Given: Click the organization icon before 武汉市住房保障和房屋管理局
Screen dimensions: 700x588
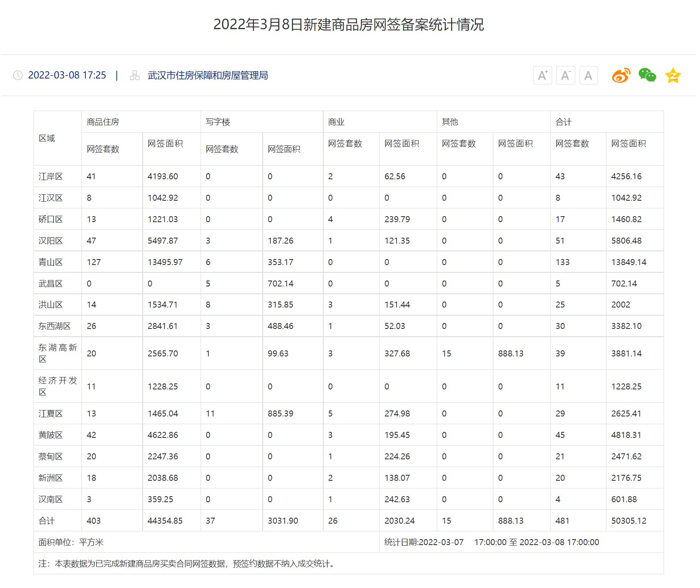Looking at the screenshot, I should click(x=135, y=75).
